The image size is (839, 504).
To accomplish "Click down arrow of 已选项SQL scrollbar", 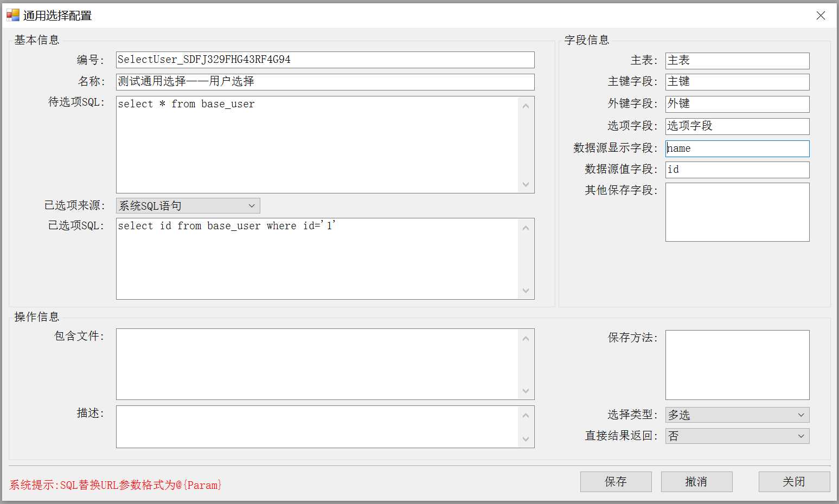I will pos(526,290).
